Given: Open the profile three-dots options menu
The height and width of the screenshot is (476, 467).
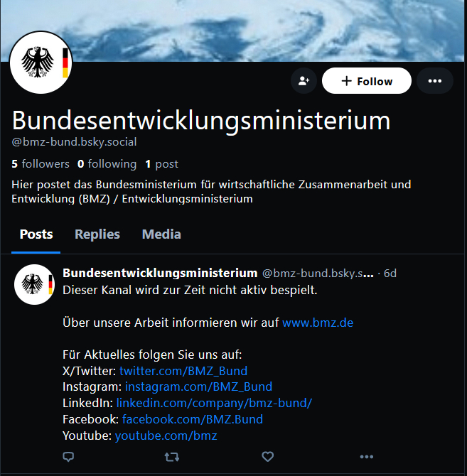Looking at the screenshot, I should point(435,81).
